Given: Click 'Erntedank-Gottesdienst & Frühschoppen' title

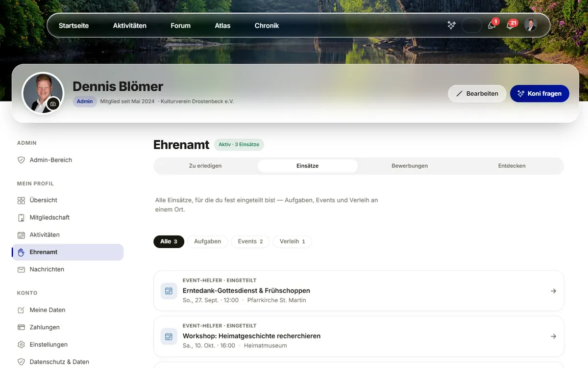Looking at the screenshot, I should pyautogui.click(x=246, y=290).
